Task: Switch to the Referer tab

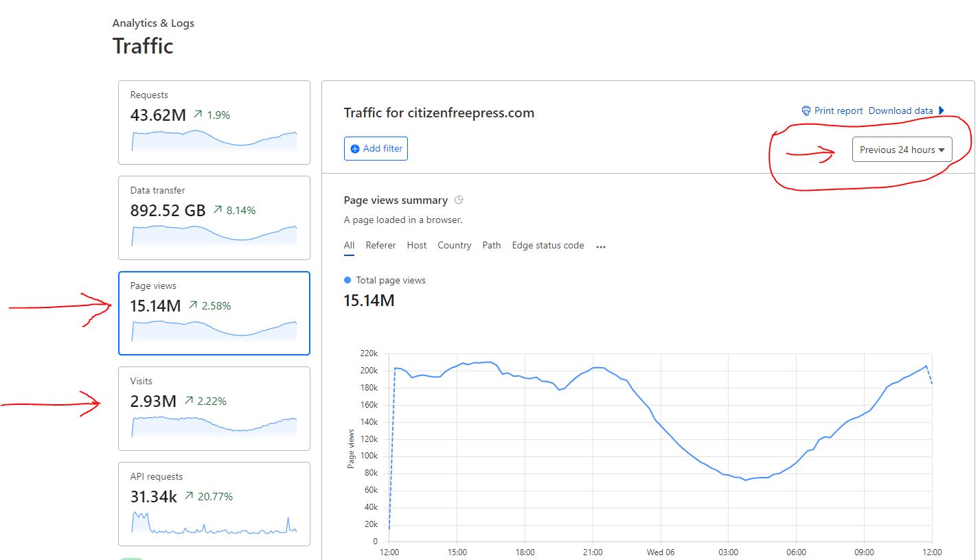Action: pos(380,246)
